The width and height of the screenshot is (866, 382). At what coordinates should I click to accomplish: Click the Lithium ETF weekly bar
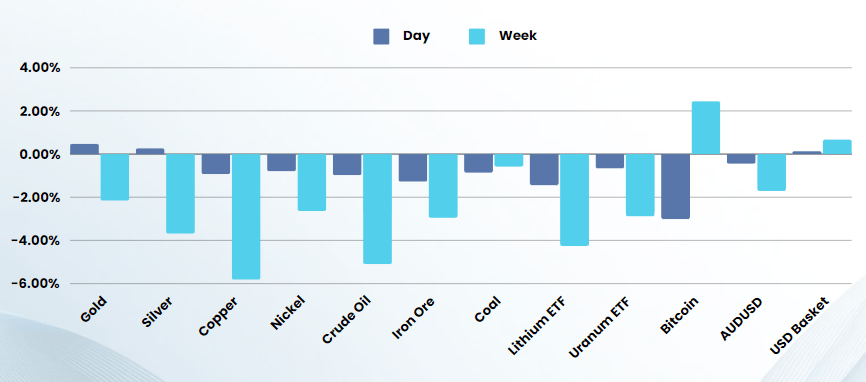click(574, 200)
